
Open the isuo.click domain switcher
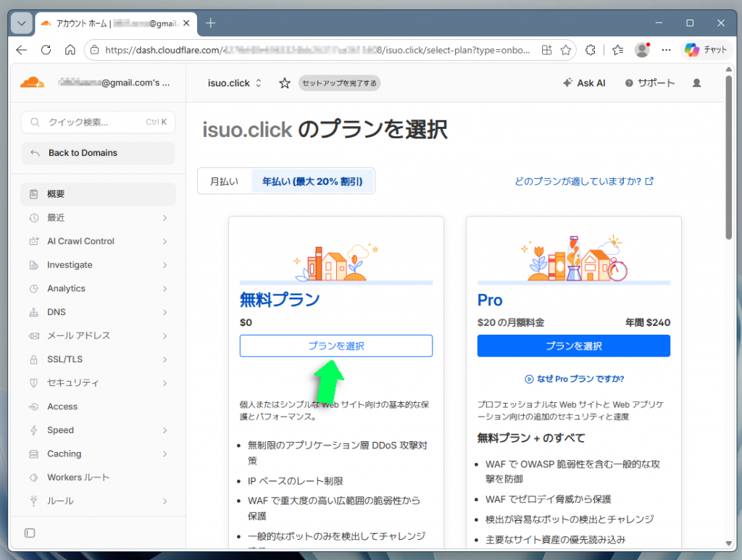click(235, 83)
